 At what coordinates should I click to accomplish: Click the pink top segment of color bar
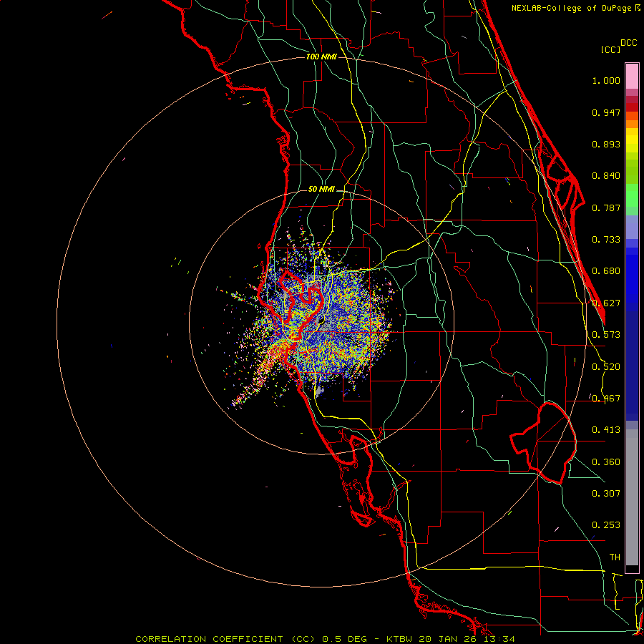[x=632, y=76]
